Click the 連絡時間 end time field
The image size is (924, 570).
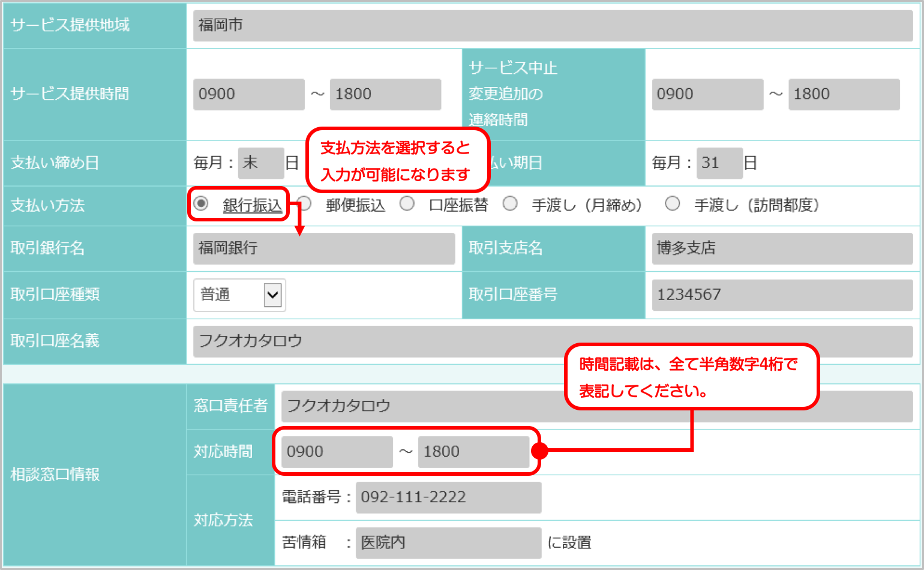pos(844,94)
